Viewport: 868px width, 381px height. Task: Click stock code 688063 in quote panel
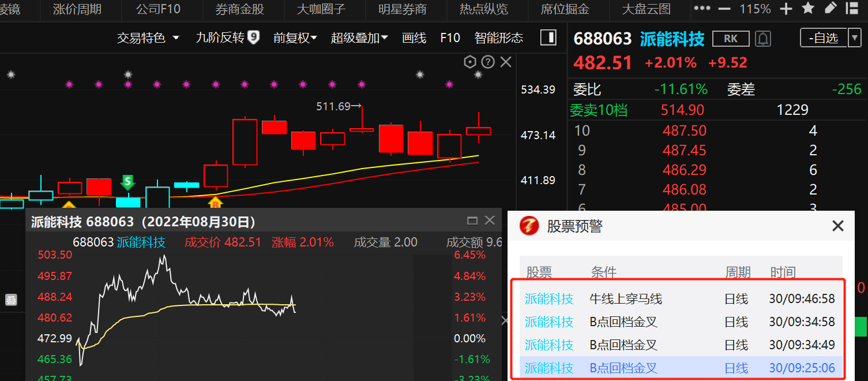tap(603, 39)
